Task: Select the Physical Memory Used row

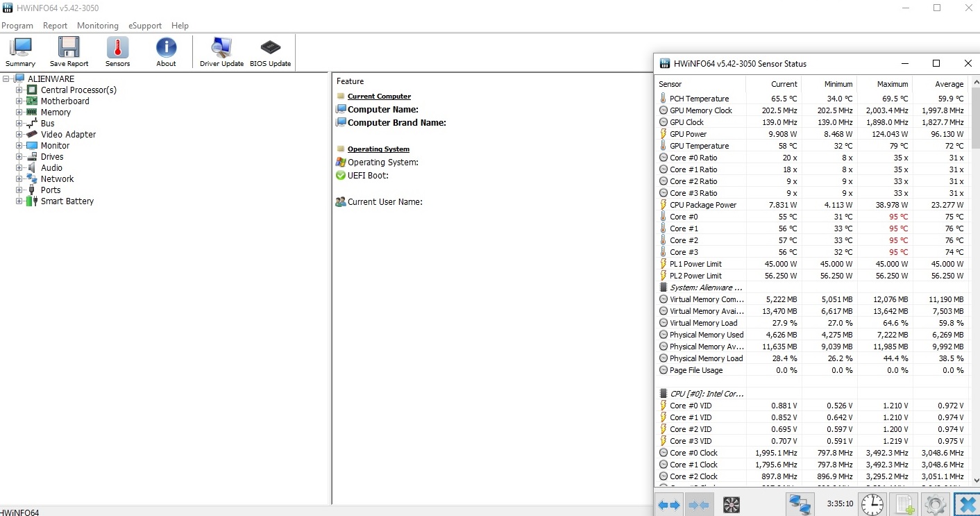Action: click(811, 335)
